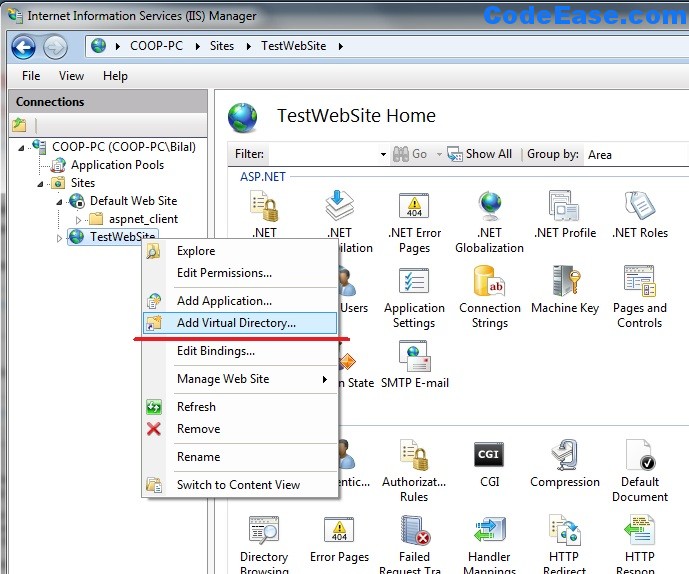
Task: Open the Pages and Controls feature
Action: [x=640, y=297]
